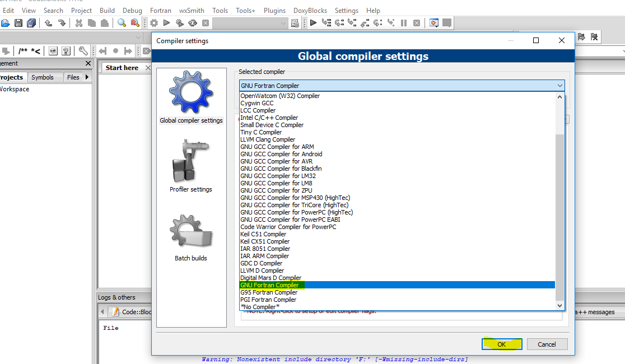Click the Replace magnifier icon

[x=135, y=23]
